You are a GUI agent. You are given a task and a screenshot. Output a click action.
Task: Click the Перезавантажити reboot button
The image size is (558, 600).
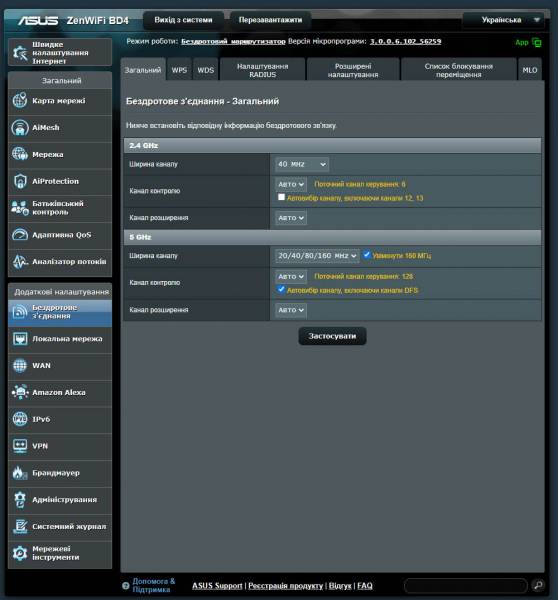(270, 20)
